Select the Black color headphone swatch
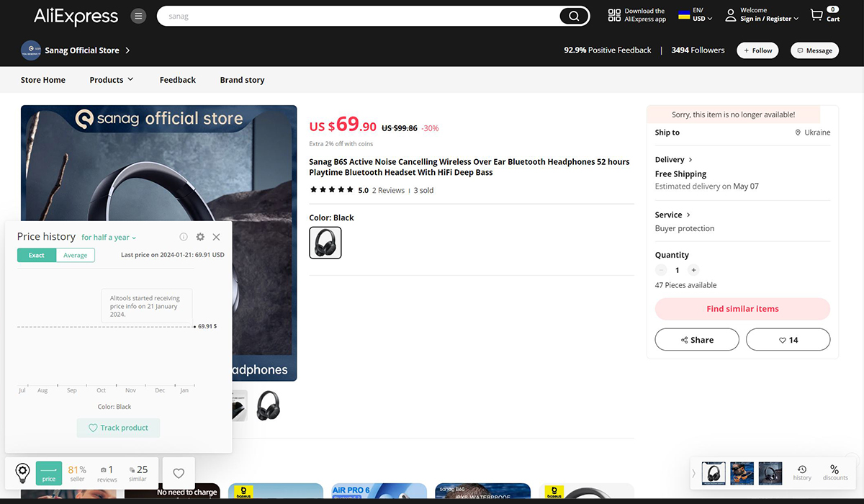The width and height of the screenshot is (864, 504). click(325, 243)
